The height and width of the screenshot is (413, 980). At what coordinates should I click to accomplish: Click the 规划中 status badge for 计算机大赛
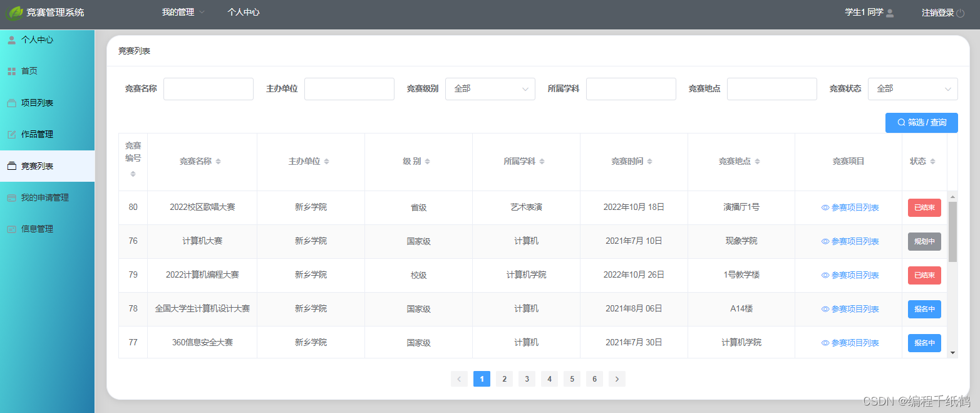[924, 241]
